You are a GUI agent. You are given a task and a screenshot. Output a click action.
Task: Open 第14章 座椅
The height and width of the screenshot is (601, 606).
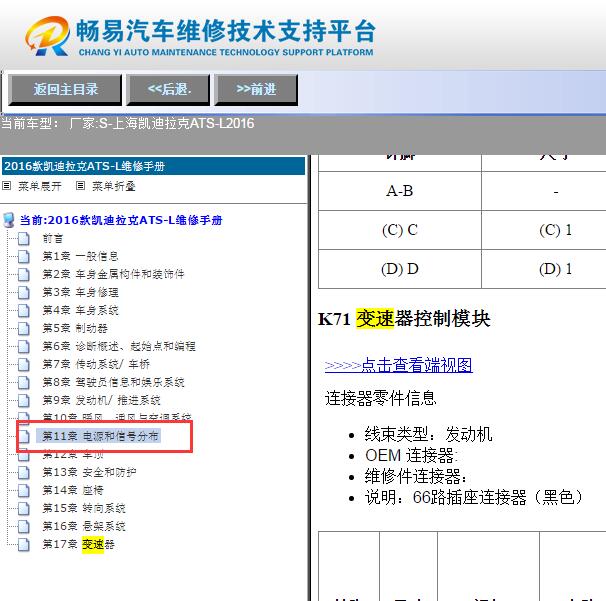[73, 490]
